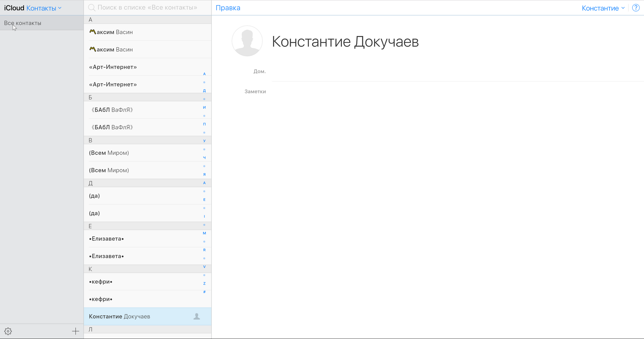The width and height of the screenshot is (644, 339).
Task: Jump to Д in the alphabet index
Action: (x=204, y=91)
